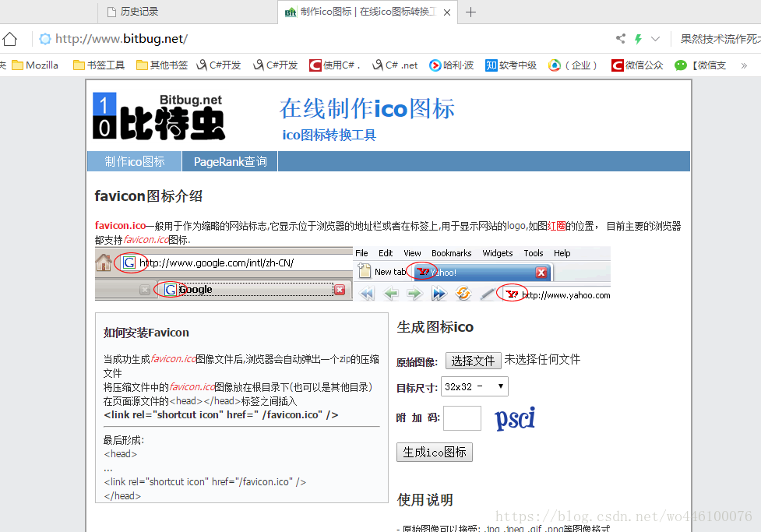Click the favicon图标介绍 heading
This screenshot has height=532, width=761.
pos(149,196)
